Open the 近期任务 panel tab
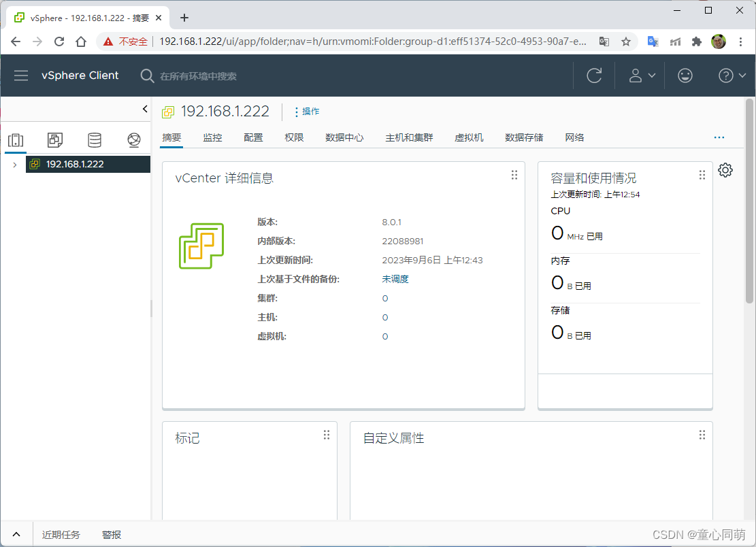 [x=61, y=535]
